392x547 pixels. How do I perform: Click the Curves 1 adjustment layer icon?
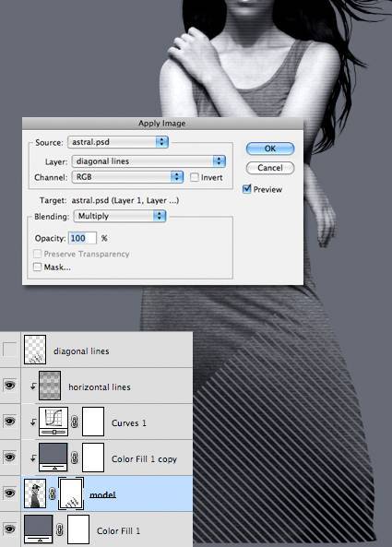coord(53,422)
